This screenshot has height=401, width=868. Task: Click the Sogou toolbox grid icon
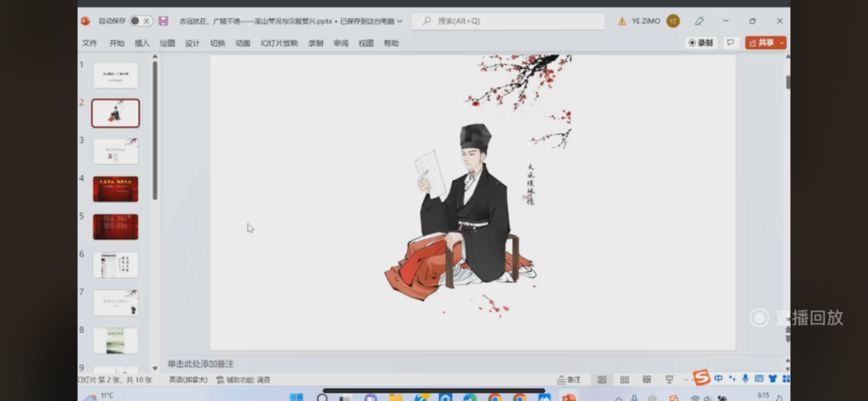pyautogui.click(x=786, y=378)
